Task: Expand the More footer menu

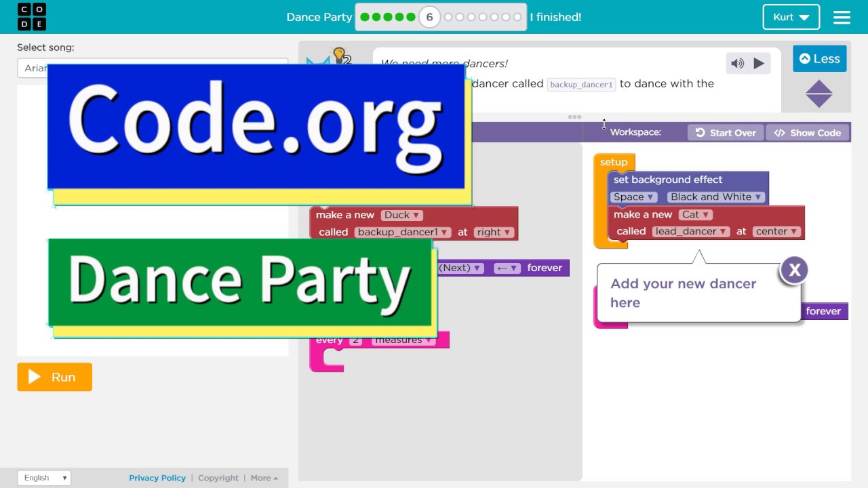Action: tap(264, 478)
